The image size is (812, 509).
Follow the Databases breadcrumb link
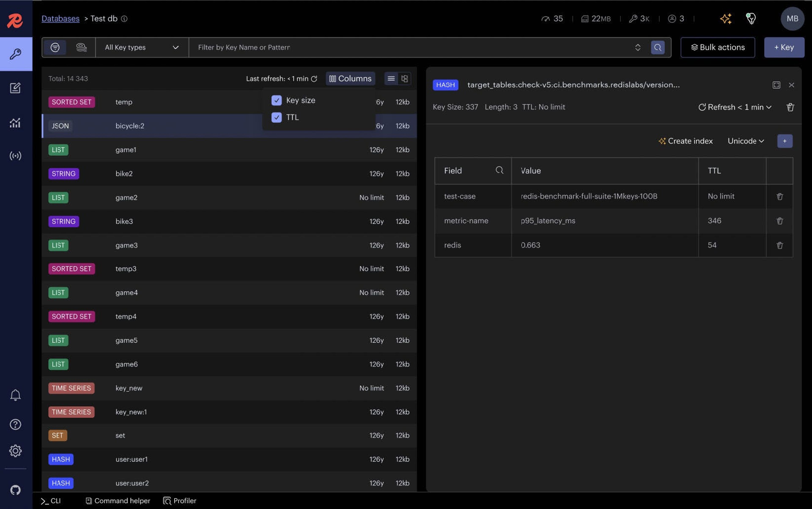[61, 19]
